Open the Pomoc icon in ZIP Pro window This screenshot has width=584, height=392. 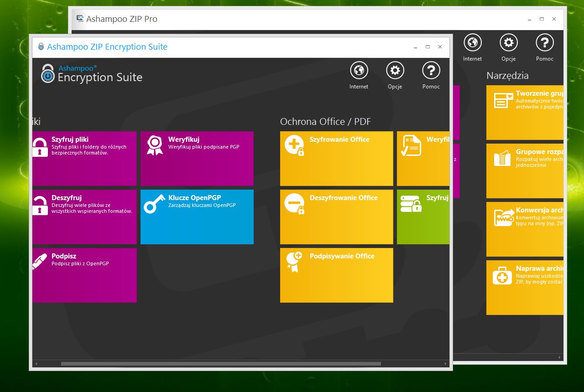point(544,43)
